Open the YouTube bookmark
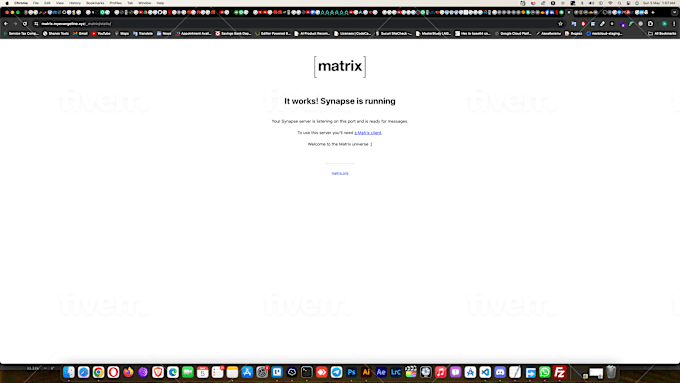Viewport: 680px width, 383px height. pos(101,33)
